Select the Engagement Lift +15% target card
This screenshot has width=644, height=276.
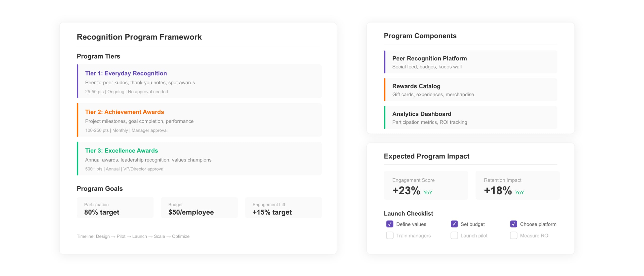[283, 207]
